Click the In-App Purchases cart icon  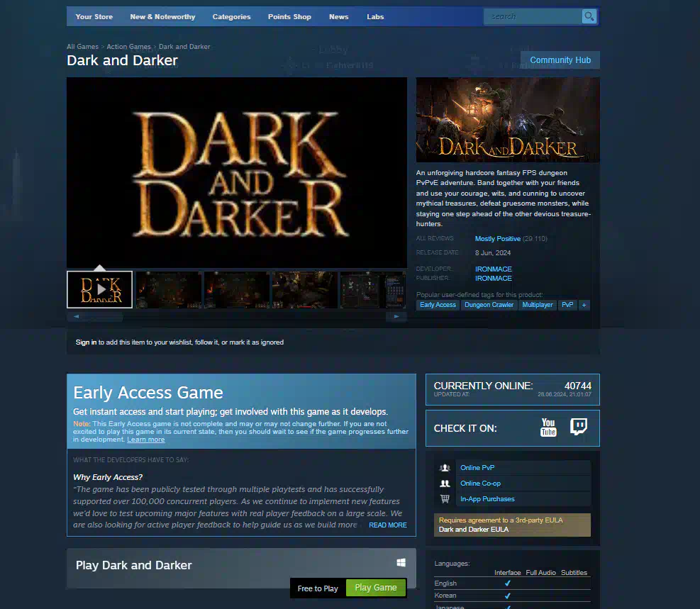pyautogui.click(x=445, y=499)
